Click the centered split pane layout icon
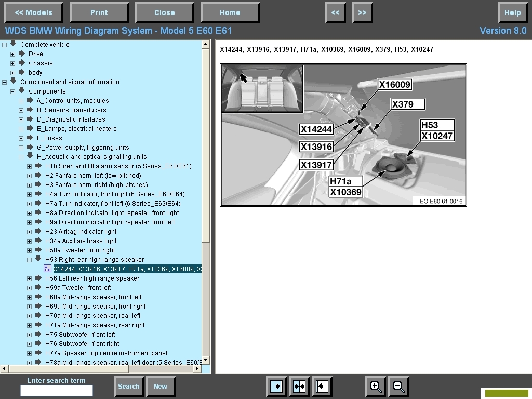The width and height of the screenshot is (532, 399). (299, 387)
